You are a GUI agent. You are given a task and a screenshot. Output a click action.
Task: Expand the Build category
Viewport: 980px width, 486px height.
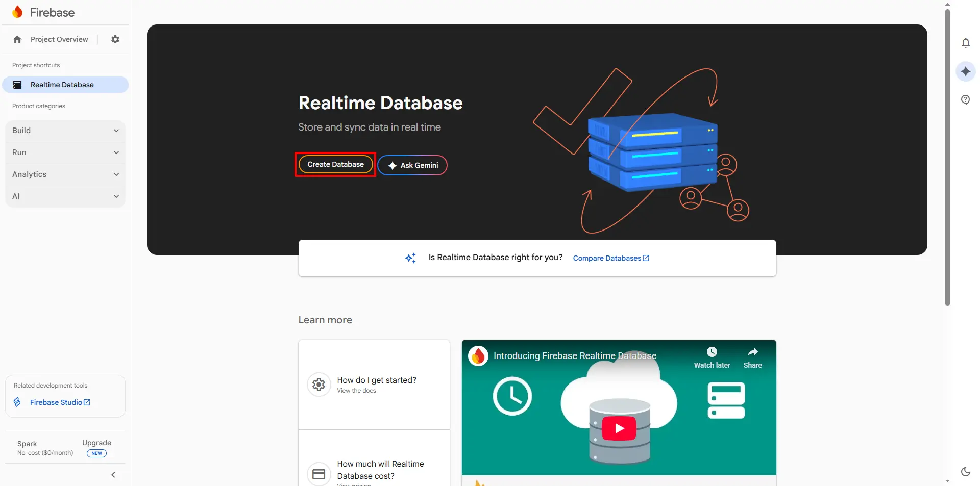65,131
